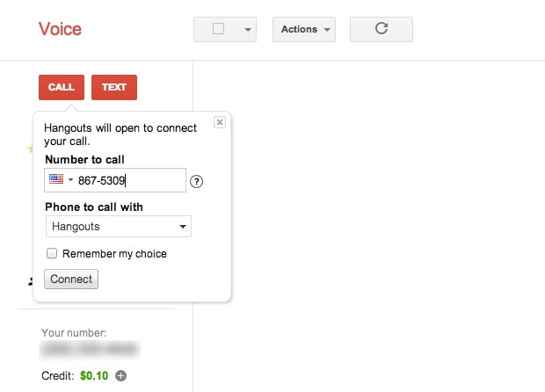
Task: Enable the Remember my choice checkbox
Action: pos(52,253)
